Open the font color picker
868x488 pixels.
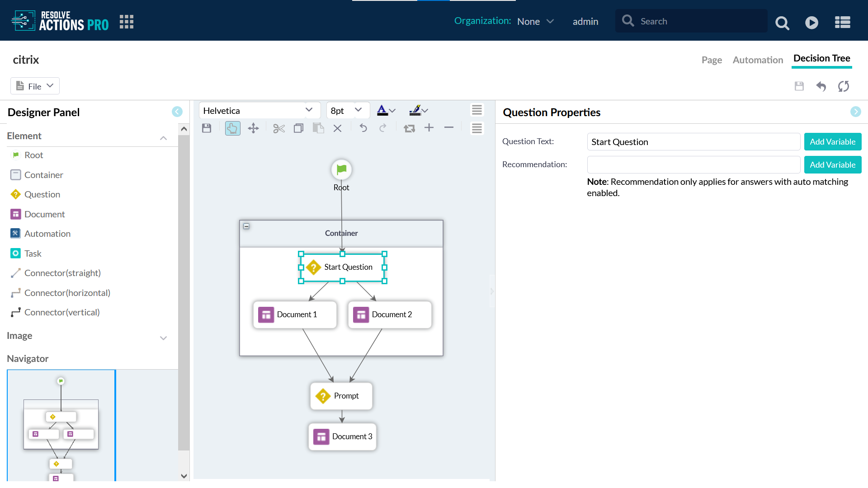[x=386, y=111]
